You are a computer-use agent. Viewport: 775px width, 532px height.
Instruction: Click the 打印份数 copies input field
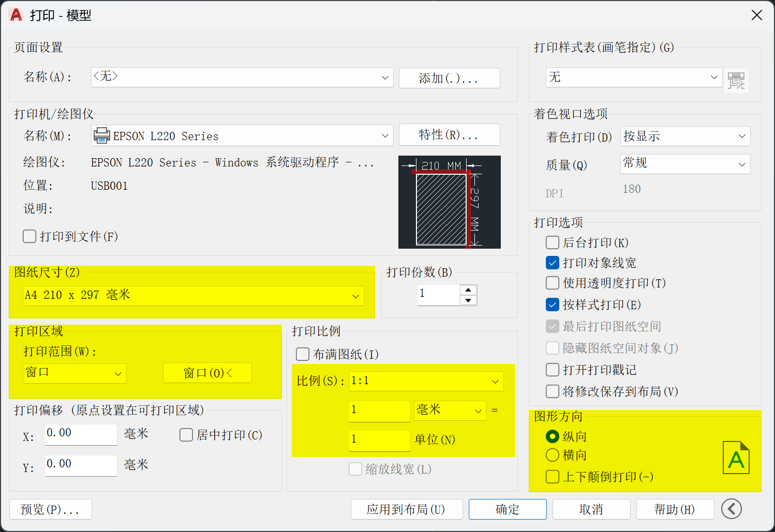[x=439, y=295]
